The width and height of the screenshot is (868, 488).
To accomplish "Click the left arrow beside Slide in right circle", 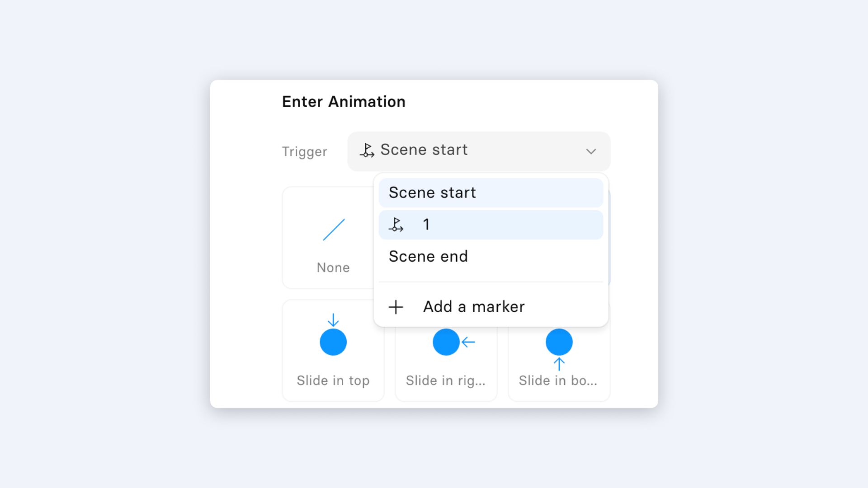I will coord(468,342).
